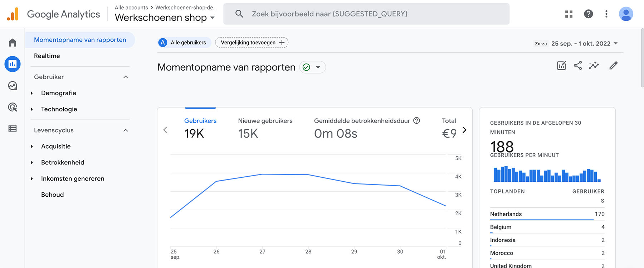Select the Gebruikers metric tab
The width and height of the screenshot is (644, 268).
pyautogui.click(x=200, y=128)
